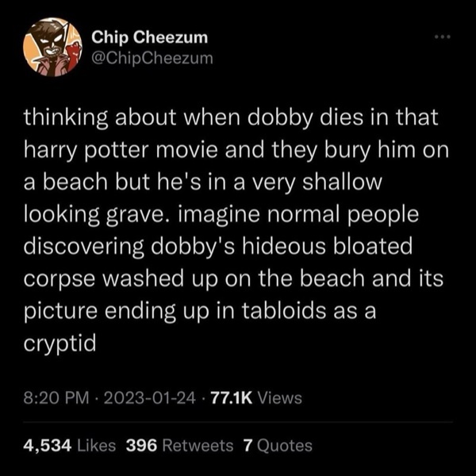476x476 pixels.
Task: Click the 8:20 PM timestamp
Action: tap(56, 397)
